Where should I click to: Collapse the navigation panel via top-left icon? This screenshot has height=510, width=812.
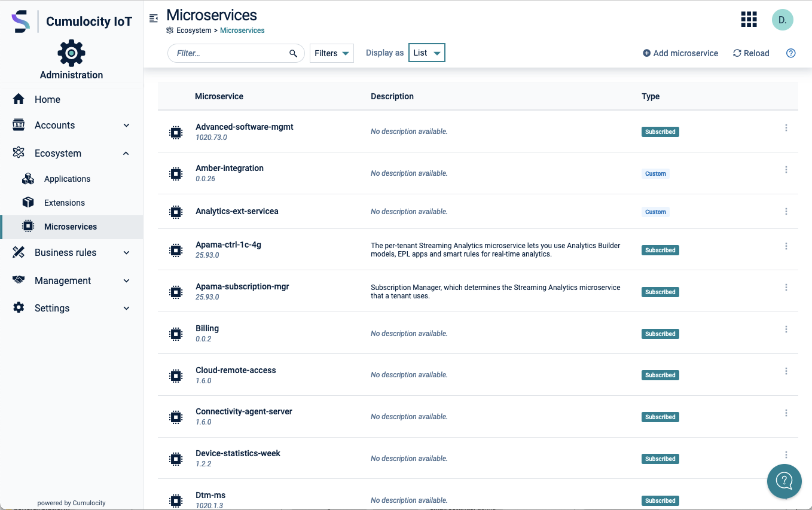click(154, 18)
